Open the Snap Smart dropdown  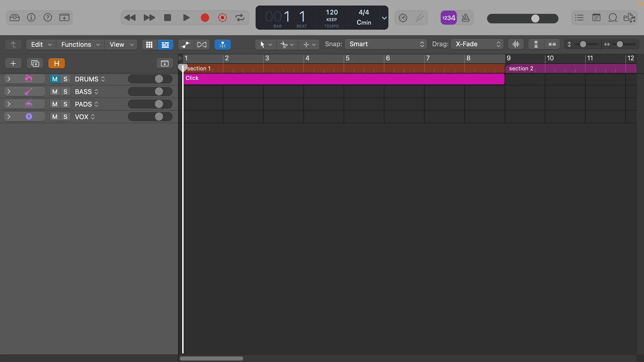(x=386, y=44)
